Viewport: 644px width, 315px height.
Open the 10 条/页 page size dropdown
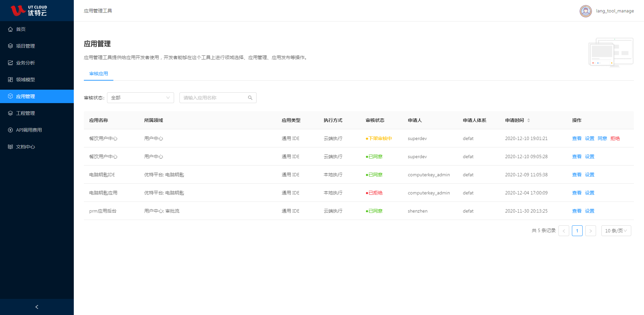point(616,231)
